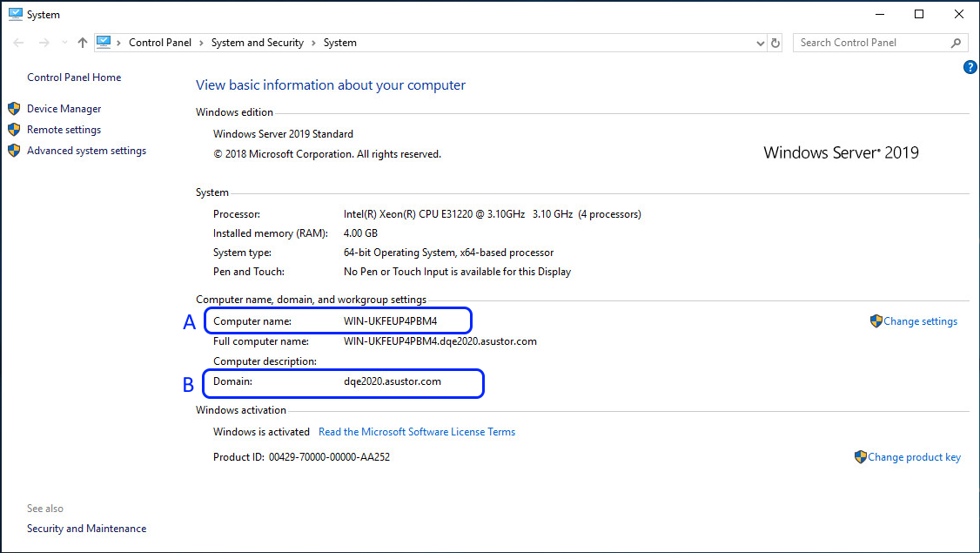Click Change product key link
Screen dimensions: 980x553
tap(915, 457)
